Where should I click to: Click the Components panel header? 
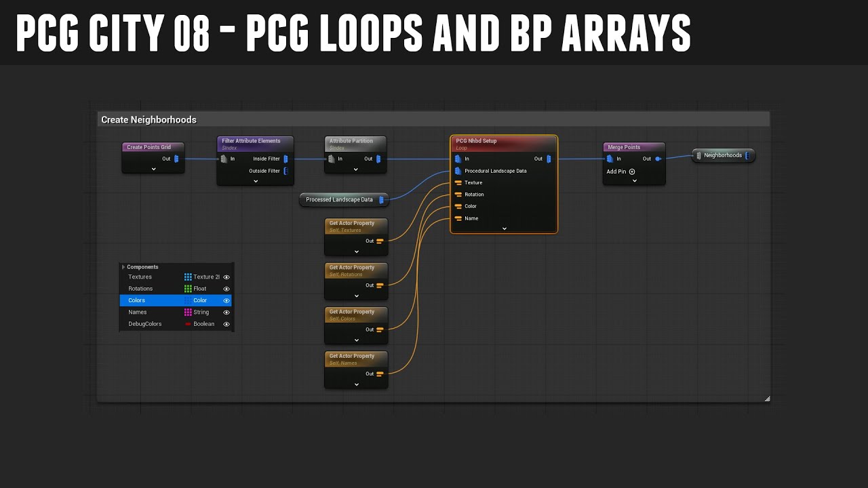pyautogui.click(x=176, y=267)
